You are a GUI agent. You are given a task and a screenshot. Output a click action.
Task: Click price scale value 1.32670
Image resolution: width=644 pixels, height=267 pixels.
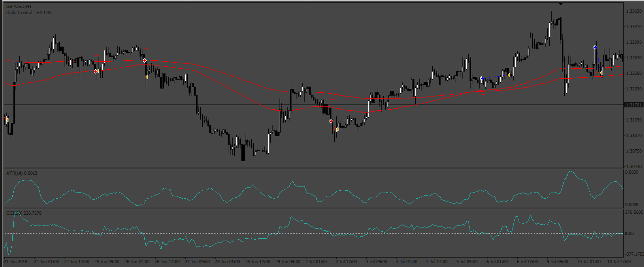click(634, 58)
